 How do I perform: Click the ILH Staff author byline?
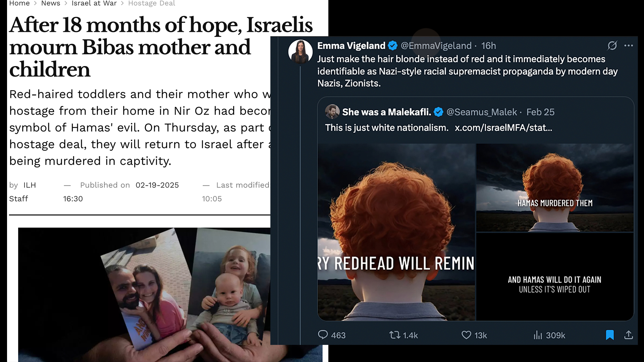[22, 192]
